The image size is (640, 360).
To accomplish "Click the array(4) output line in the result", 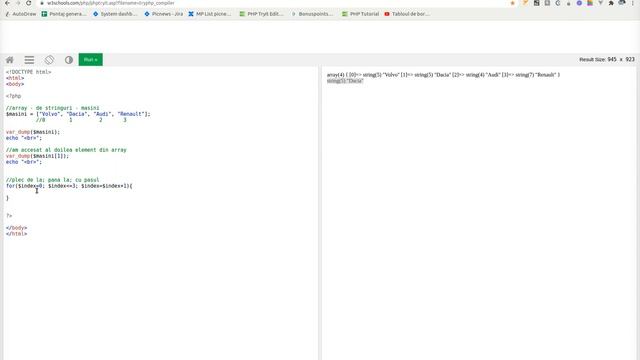I will [x=443, y=75].
